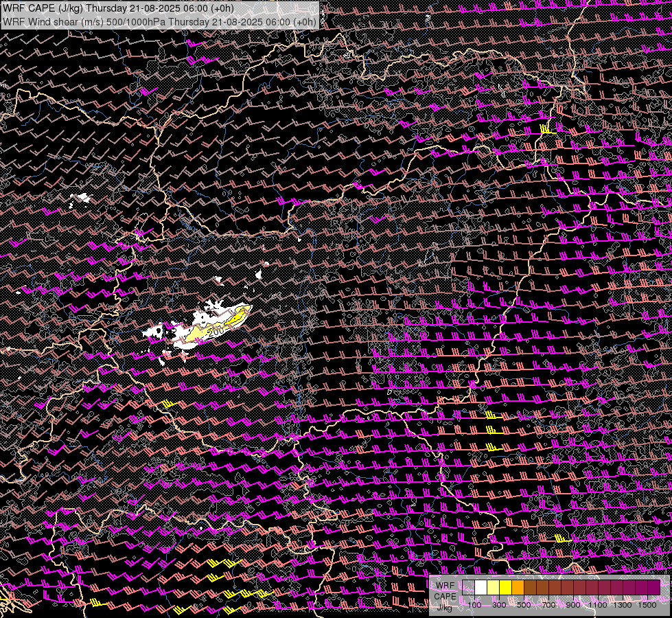Viewport: 672px width, 618px height.
Task: Click the legend value 900
Action: (x=573, y=605)
